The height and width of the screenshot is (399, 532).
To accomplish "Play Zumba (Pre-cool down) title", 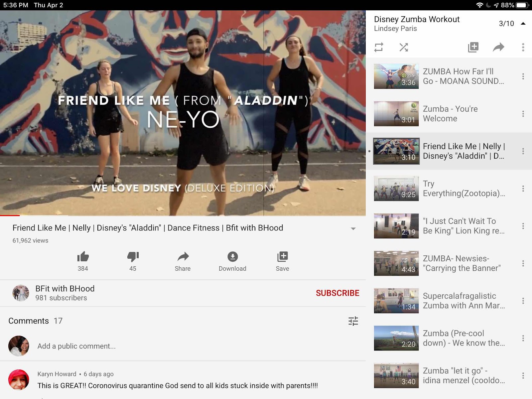I will coord(464,338).
